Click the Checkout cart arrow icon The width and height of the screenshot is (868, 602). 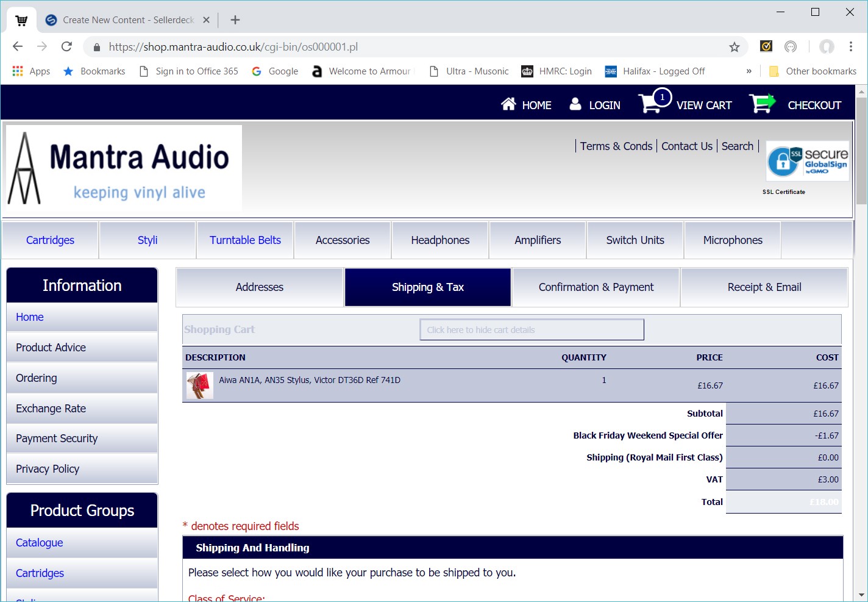tap(761, 104)
